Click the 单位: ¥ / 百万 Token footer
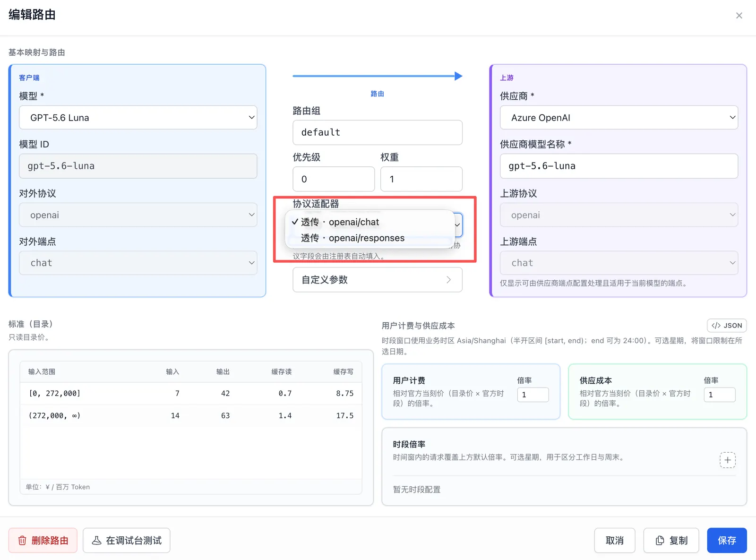 click(58, 487)
